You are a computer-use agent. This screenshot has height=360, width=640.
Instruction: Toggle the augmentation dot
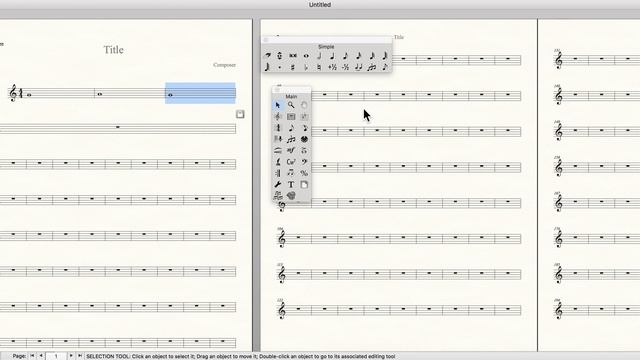coord(280,67)
